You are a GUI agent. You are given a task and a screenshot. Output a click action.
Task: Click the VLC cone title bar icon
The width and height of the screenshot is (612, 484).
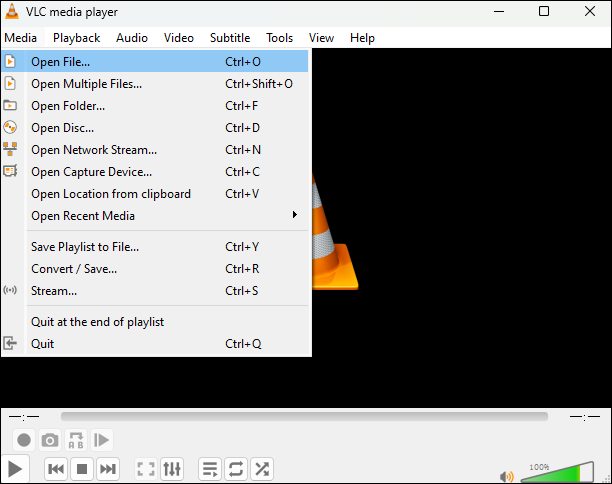(12, 11)
